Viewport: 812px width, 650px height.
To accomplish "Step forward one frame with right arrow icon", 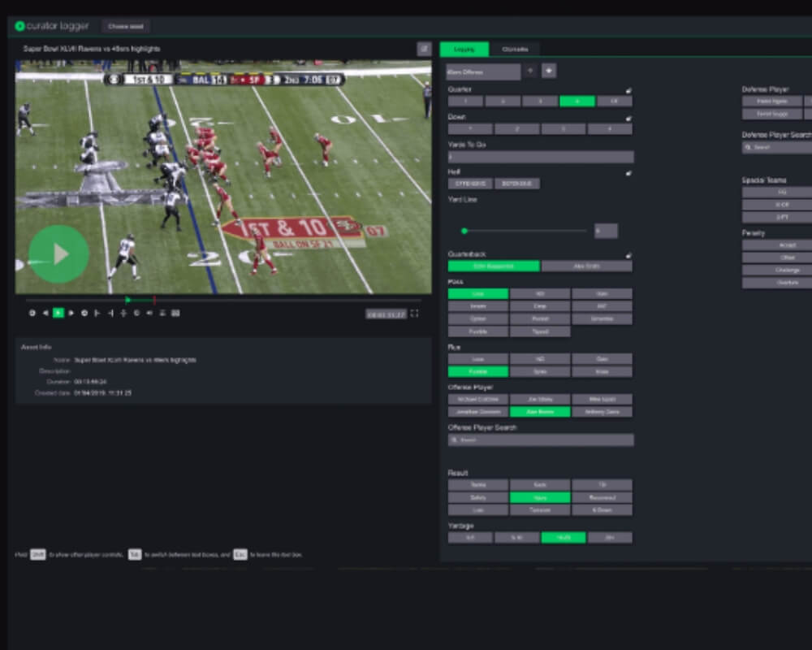I will coord(71,313).
